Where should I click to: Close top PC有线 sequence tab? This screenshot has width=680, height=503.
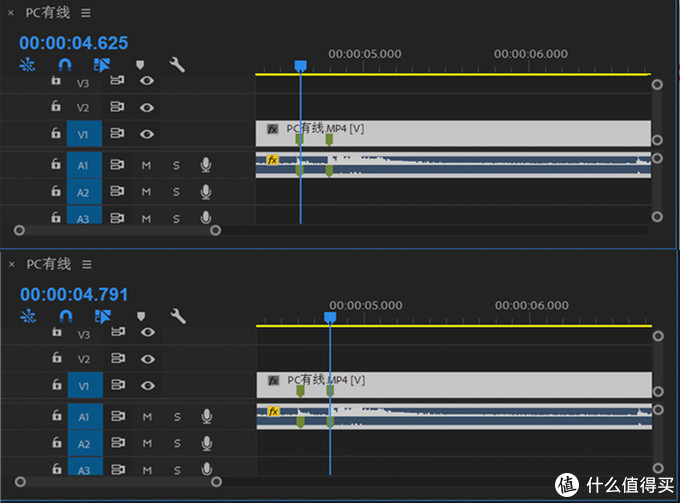point(11,13)
